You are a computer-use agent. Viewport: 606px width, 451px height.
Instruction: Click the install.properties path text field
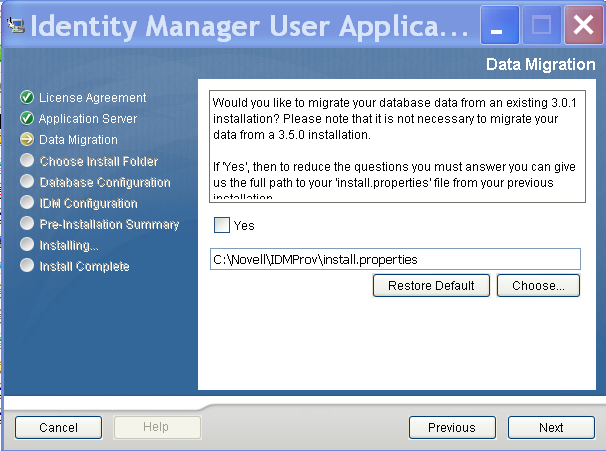pyautogui.click(x=395, y=259)
